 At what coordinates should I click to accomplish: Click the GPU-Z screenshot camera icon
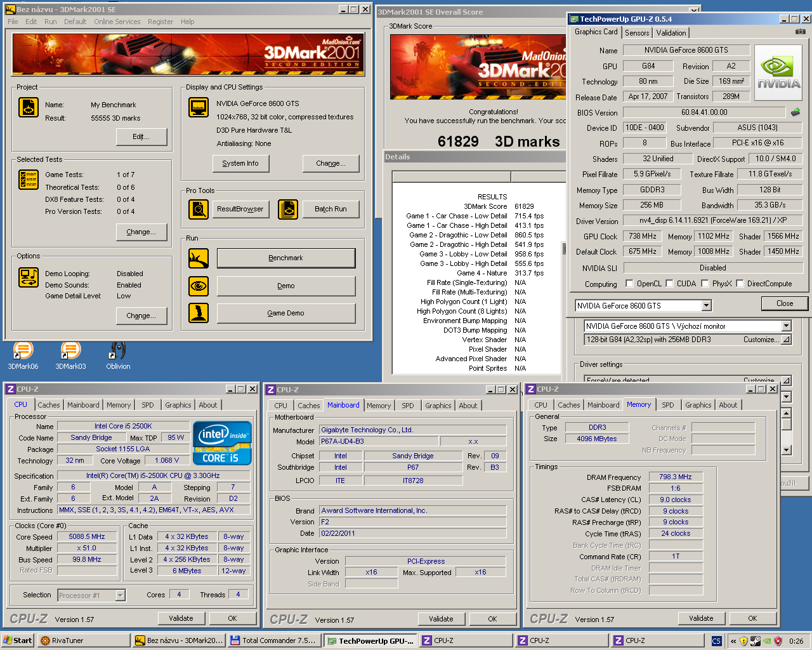pyautogui.click(x=800, y=32)
